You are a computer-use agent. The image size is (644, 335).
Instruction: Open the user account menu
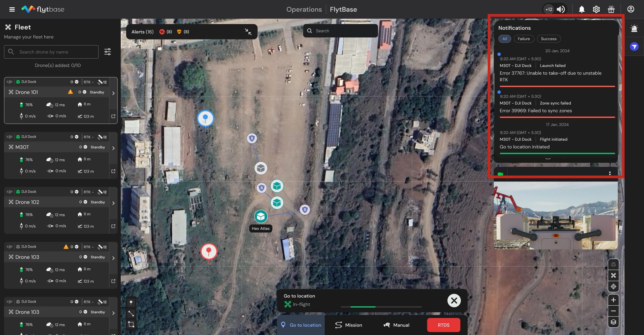tap(631, 9)
